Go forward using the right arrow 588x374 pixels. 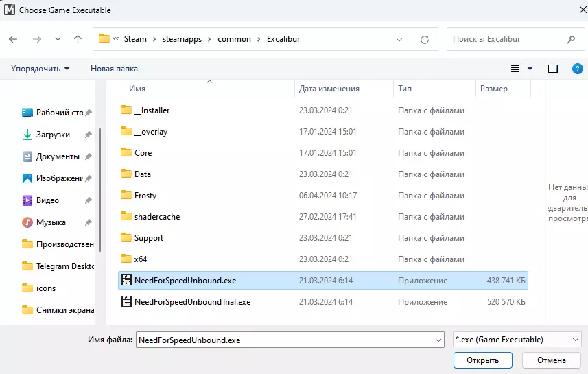37,39
